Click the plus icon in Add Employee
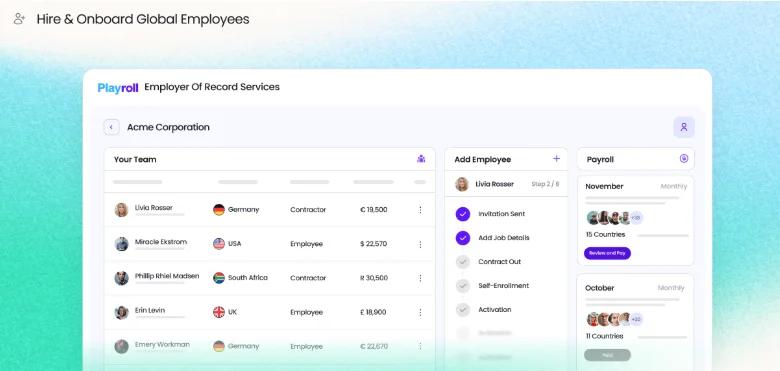This screenshot has width=780, height=371. click(556, 159)
